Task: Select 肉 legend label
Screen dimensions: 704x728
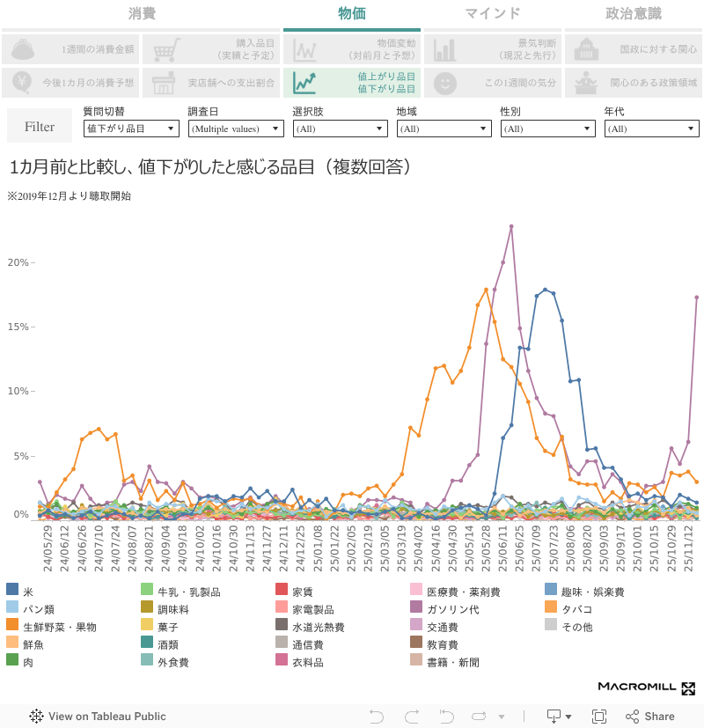Action: coord(28,663)
